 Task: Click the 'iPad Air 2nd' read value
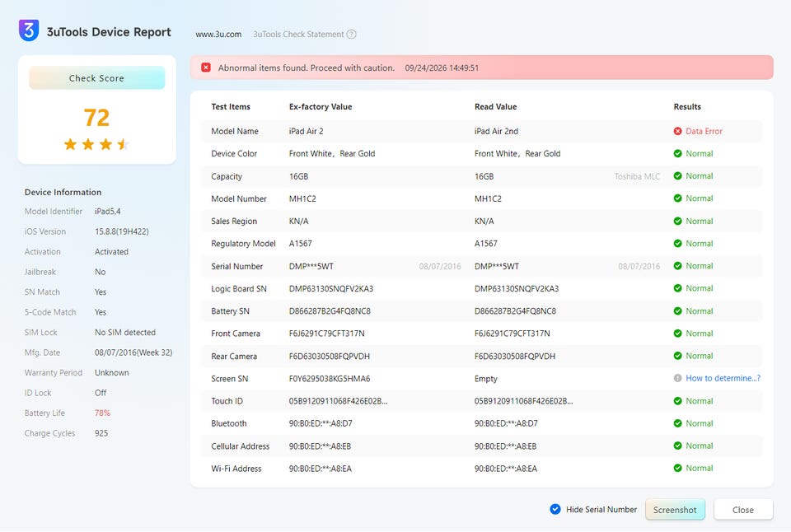pyautogui.click(x=496, y=131)
